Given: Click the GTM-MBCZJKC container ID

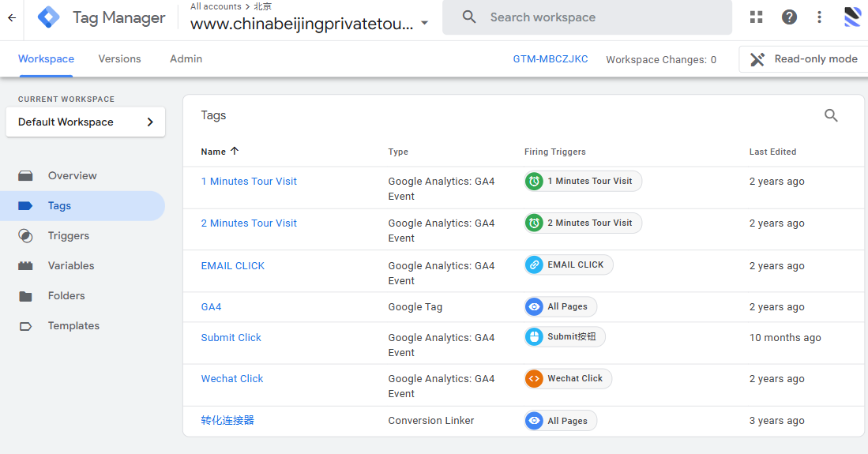Looking at the screenshot, I should (x=550, y=59).
